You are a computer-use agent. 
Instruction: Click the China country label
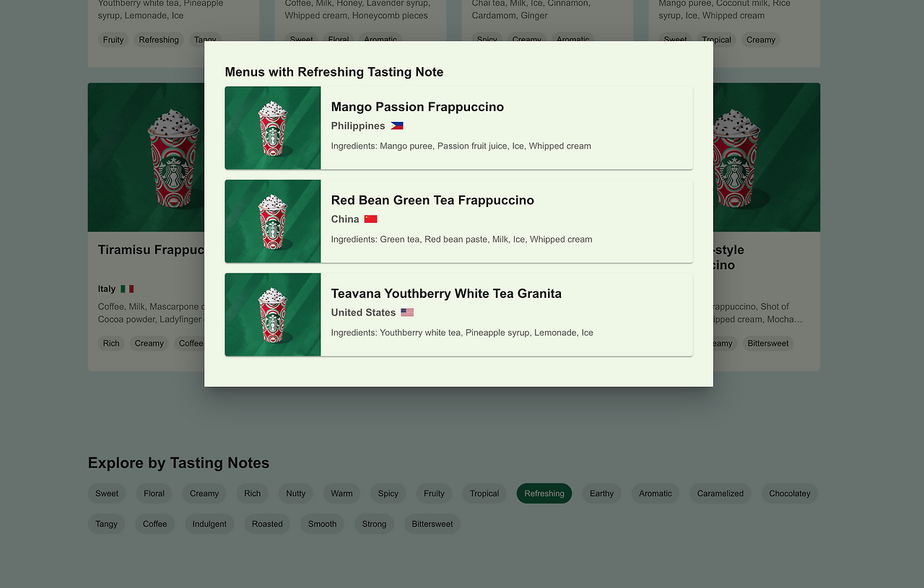click(x=345, y=219)
